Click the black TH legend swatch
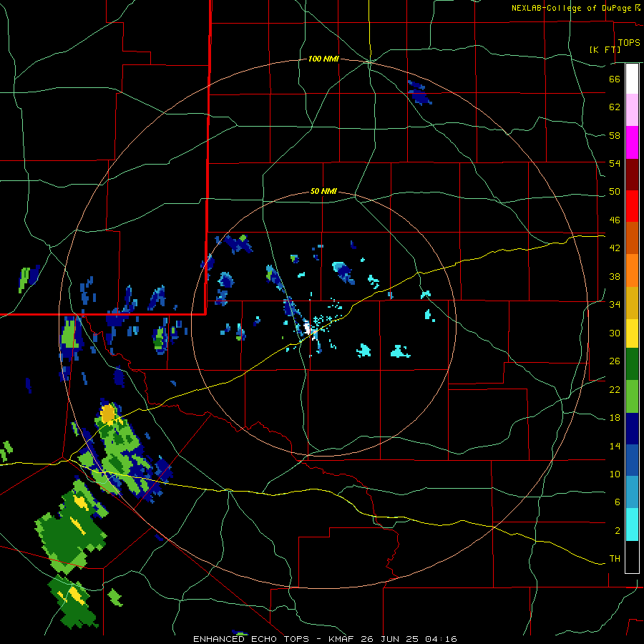The width and height of the screenshot is (644, 644). [x=632, y=557]
